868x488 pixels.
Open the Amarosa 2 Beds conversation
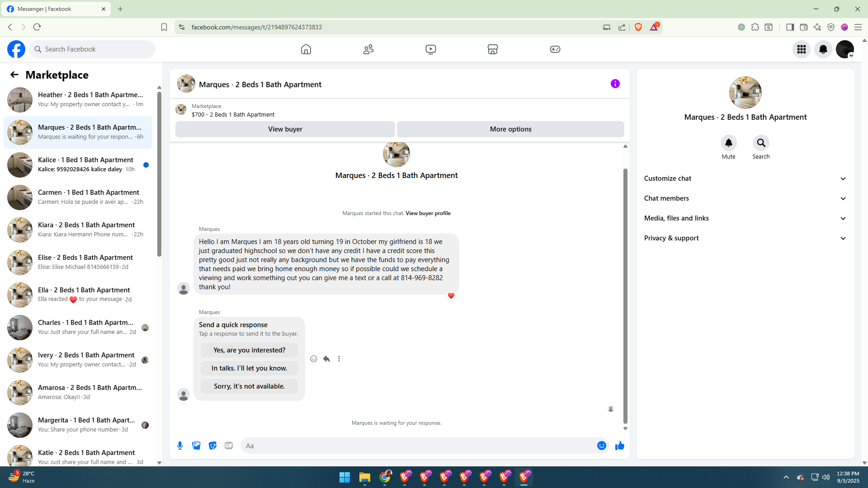(78, 393)
